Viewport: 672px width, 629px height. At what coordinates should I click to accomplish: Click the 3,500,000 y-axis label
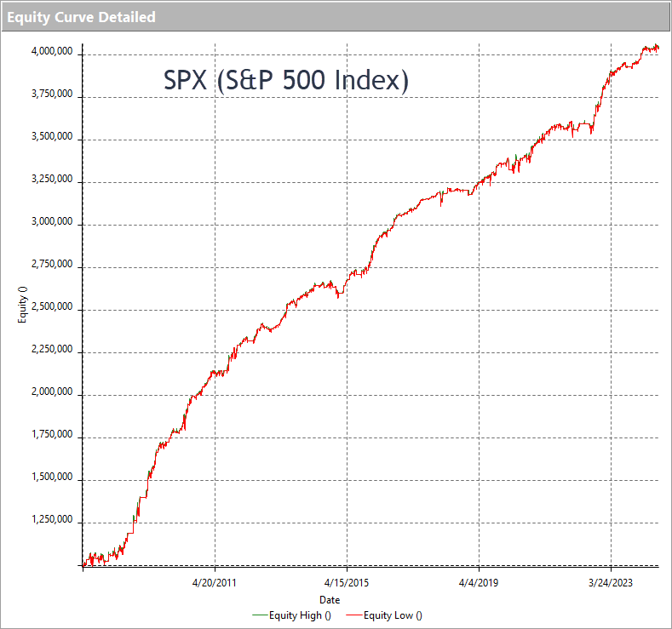click(x=52, y=136)
